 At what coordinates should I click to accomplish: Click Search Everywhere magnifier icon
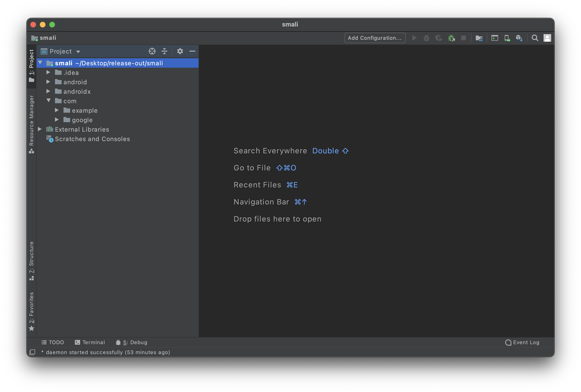pos(535,38)
